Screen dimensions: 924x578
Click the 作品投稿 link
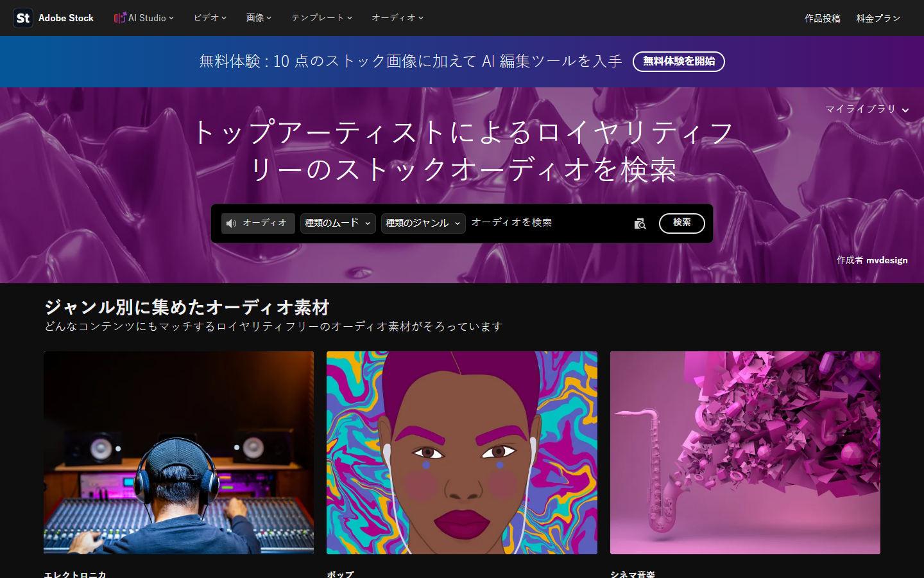click(823, 18)
